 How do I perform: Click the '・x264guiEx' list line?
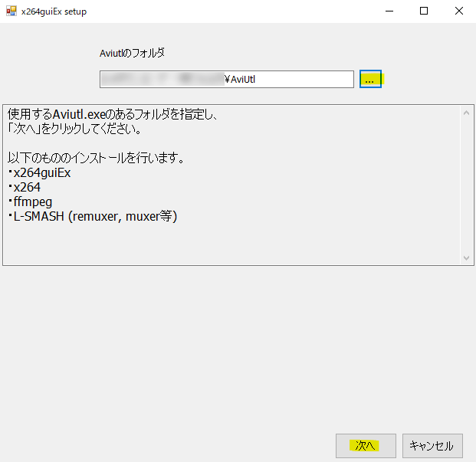click(39, 172)
